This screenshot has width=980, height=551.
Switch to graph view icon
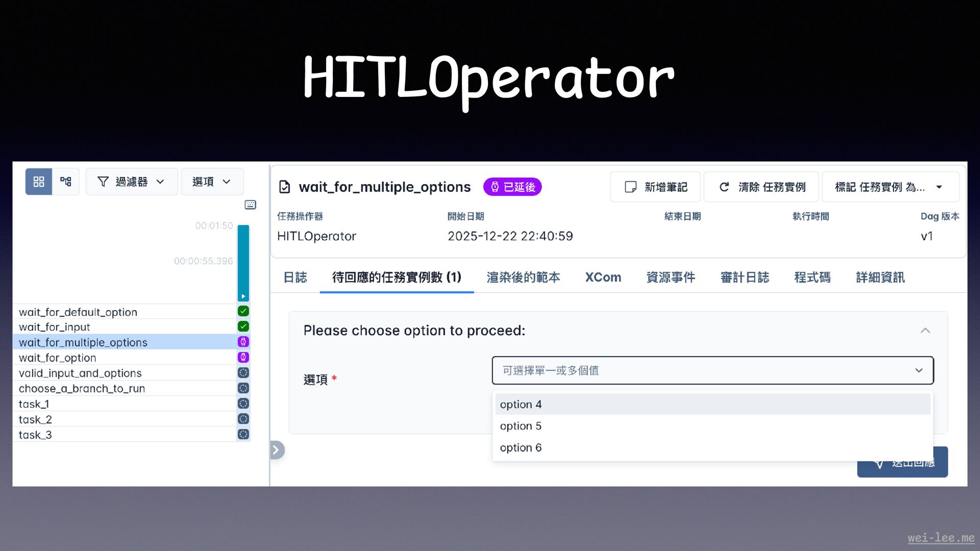[x=66, y=182]
